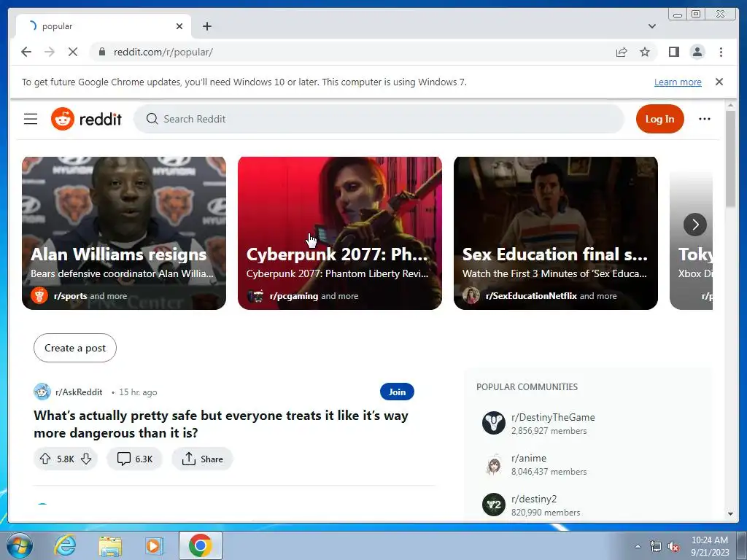Launch Internet Explorer from the taskbar
Image resolution: width=747 pixels, height=560 pixels.
tap(64, 545)
